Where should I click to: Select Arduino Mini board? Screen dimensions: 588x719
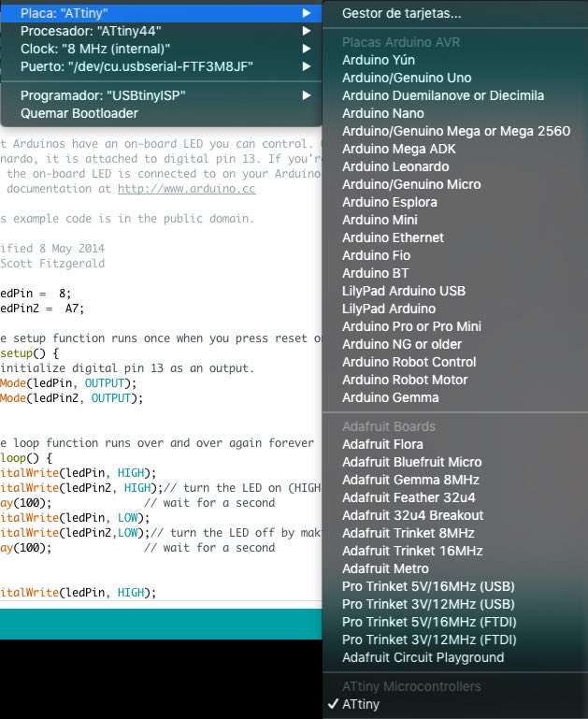pyautogui.click(x=380, y=220)
